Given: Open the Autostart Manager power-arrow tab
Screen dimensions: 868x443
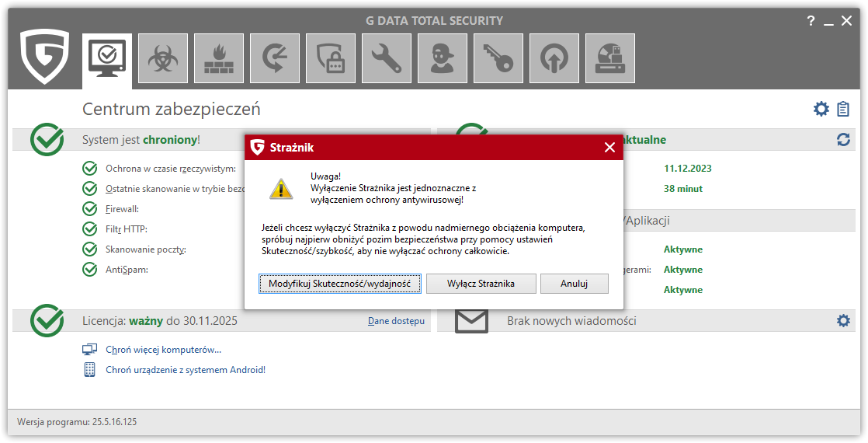Looking at the screenshot, I should [x=554, y=59].
